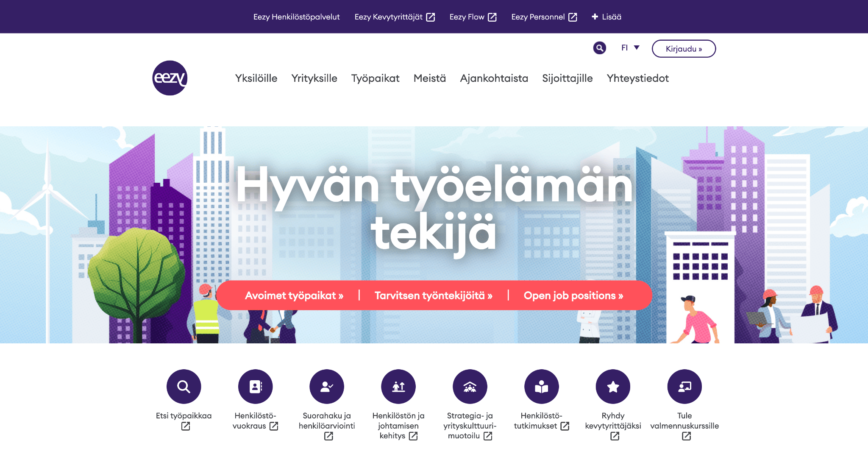
Task: Click the Henkilöstövuokraus contact card icon
Action: pos(255,387)
